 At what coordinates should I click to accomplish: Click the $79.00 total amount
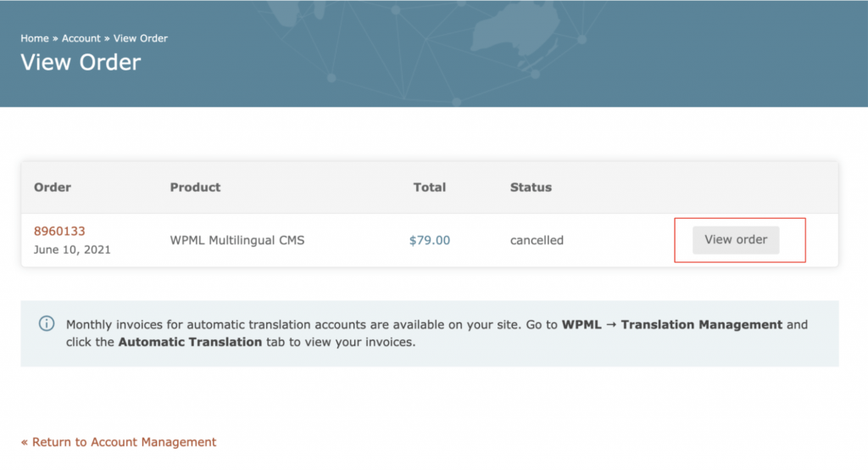[430, 240]
